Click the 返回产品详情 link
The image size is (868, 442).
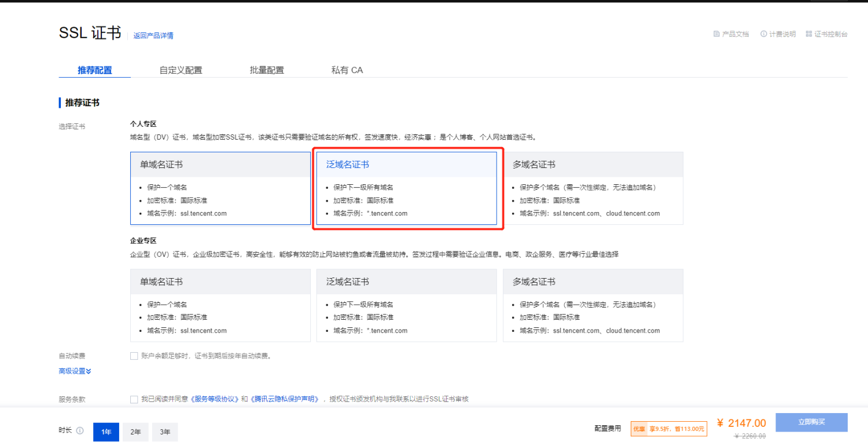(x=153, y=35)
